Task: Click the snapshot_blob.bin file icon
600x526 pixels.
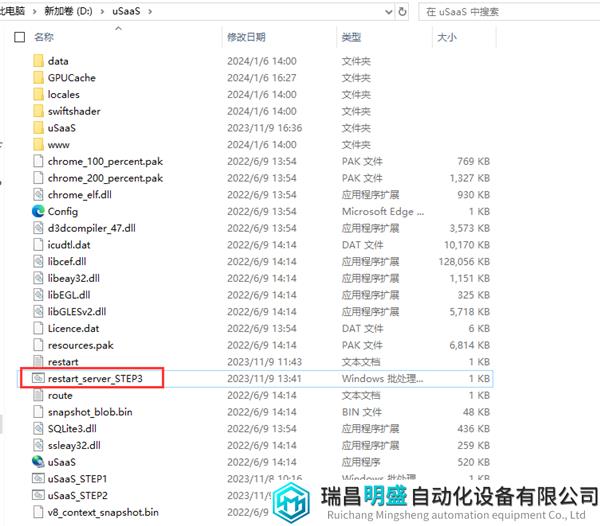Action: point(38,412)
